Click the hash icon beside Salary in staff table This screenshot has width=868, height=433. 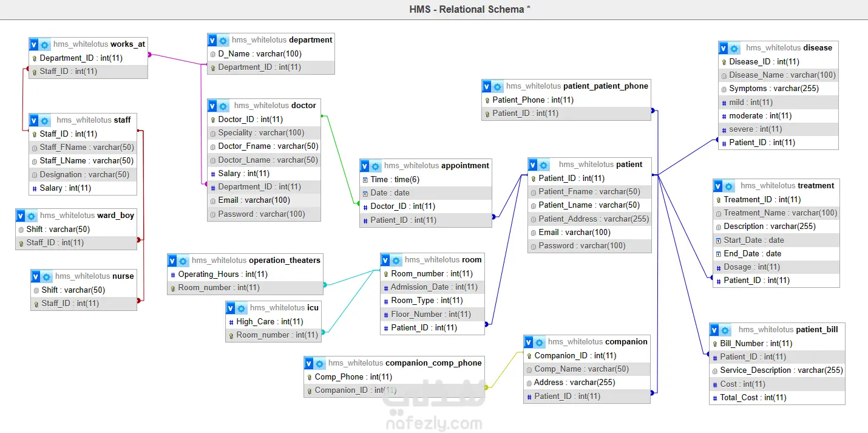tap(35, 188)
